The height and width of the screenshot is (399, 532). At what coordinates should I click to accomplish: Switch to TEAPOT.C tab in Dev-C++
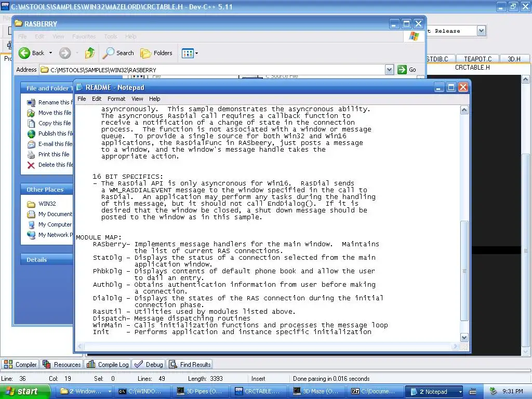[478, 59]
